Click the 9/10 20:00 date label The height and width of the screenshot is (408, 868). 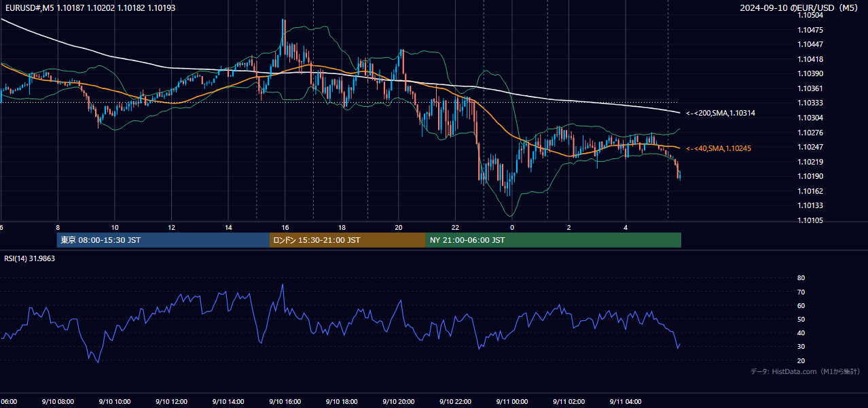(399, 401)
